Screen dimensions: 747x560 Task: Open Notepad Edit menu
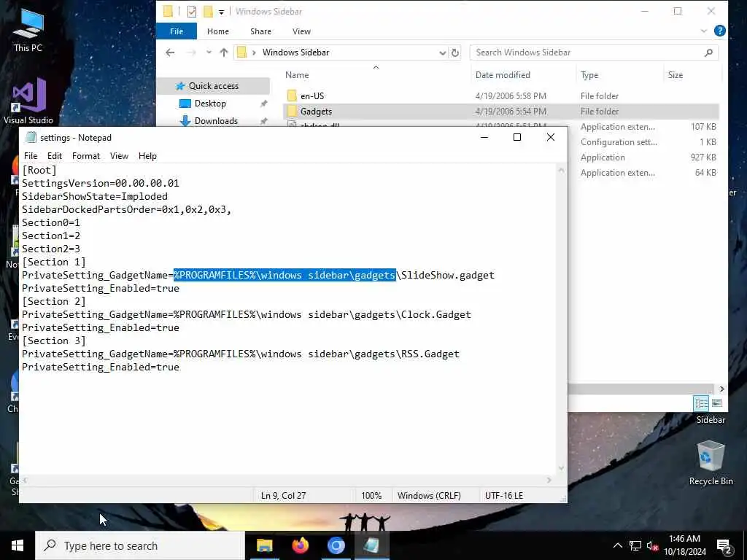point(54,156)
